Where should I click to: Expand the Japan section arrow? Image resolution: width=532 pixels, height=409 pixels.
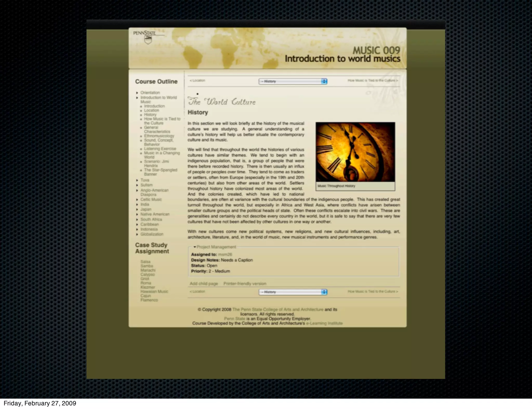(137, 209)
